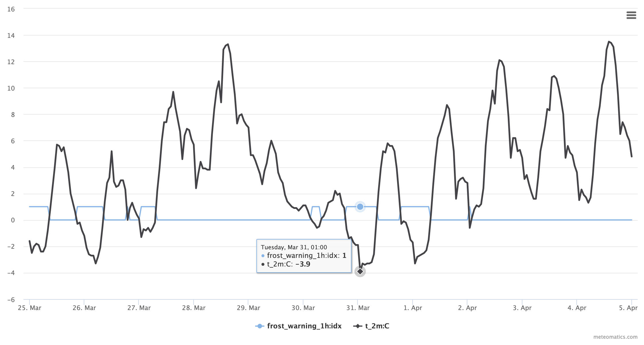
Task: Open the meteomatics.com credits link
Action: pos(615,337)
